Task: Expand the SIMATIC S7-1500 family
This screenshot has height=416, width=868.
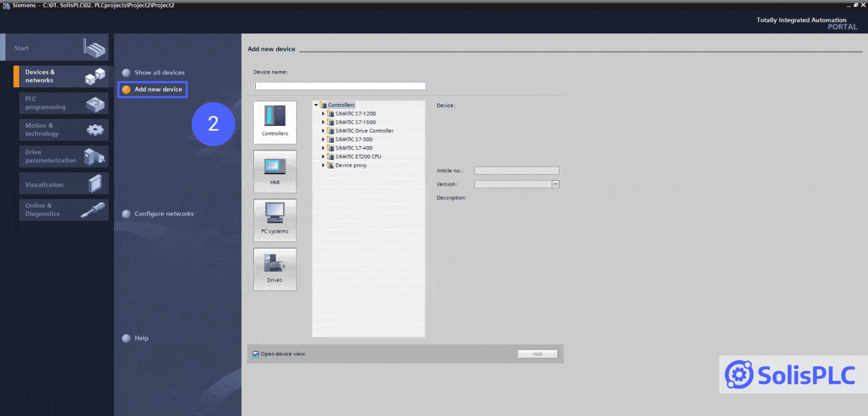Action: coord(323,122)
